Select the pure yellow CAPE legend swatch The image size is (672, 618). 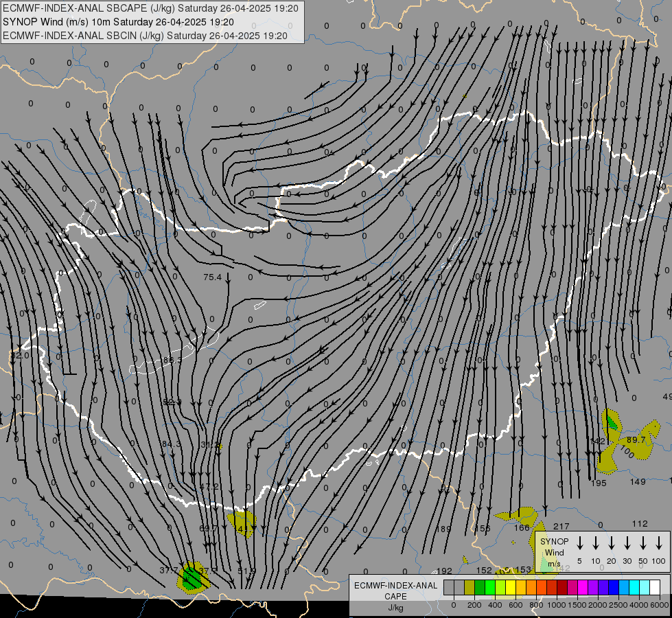tap(511, 588)
